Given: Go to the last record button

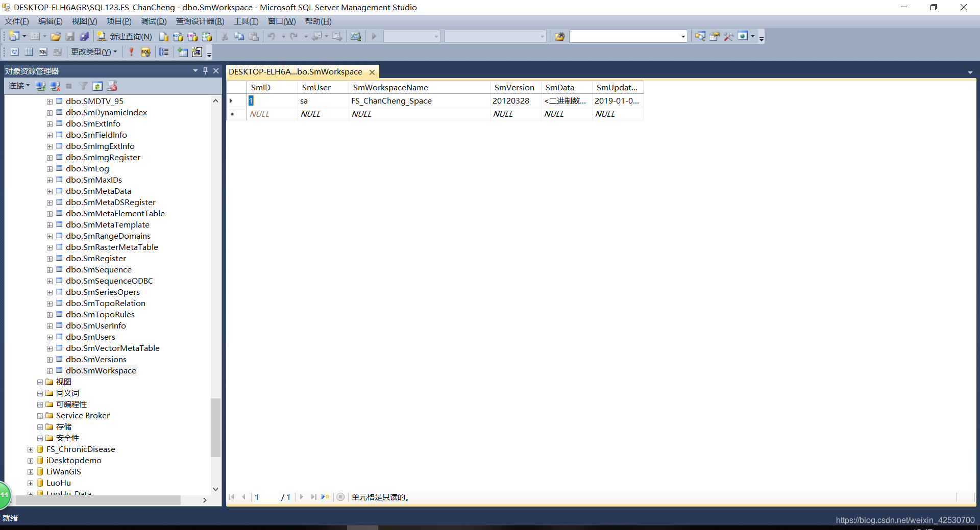Looking at the screenshot, I should tap(313, 497).
